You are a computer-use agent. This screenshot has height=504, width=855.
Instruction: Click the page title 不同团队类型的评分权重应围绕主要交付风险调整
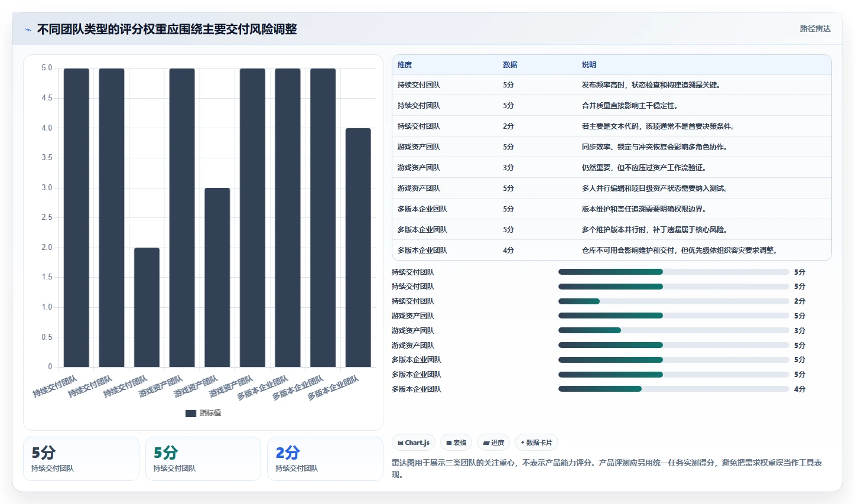pos(167,29)
